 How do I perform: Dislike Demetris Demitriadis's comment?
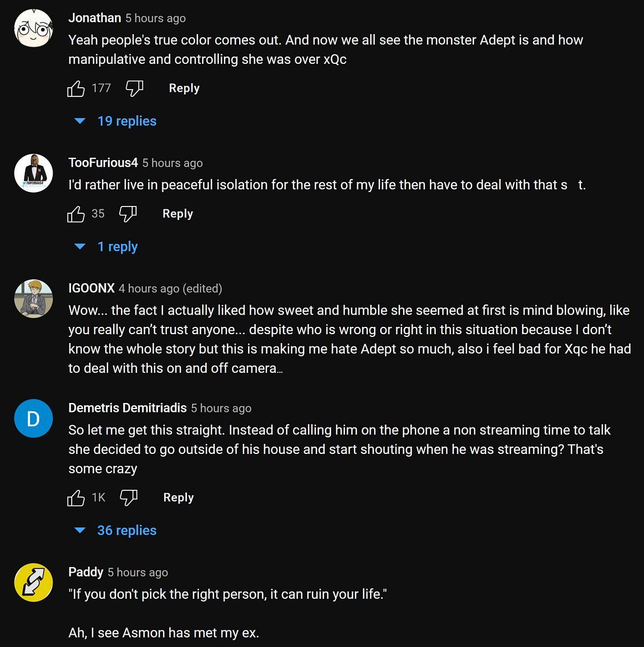129,498
